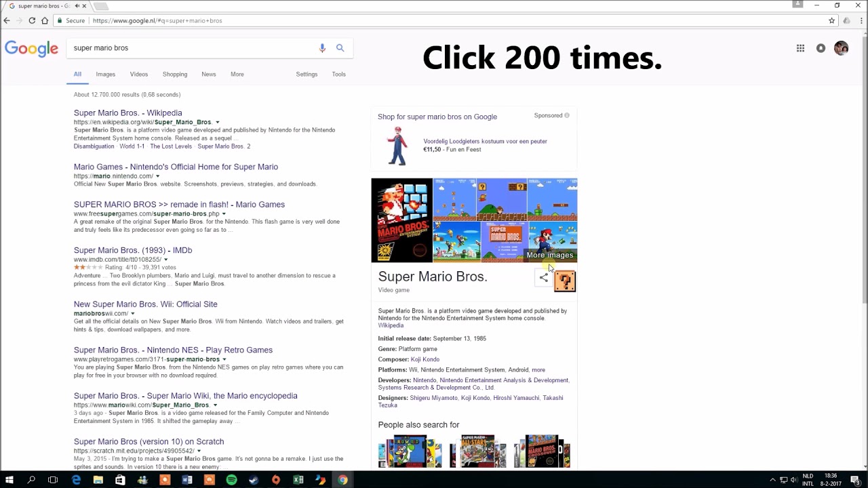
Task: Open search Settings menu
Action: pyautogui.click(x=307, y=74)
